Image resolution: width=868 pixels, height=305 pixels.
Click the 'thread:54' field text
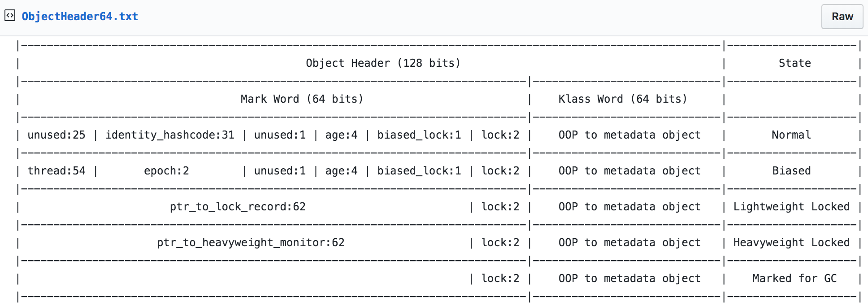click(x=56, y=171)
